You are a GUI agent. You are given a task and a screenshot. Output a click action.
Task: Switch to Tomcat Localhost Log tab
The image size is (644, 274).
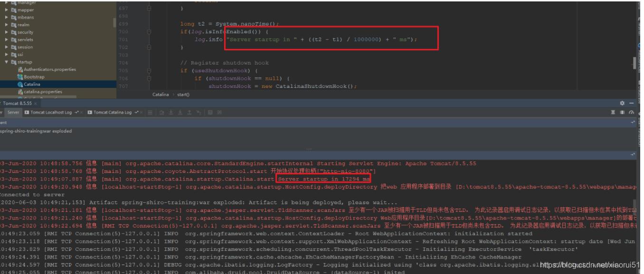(x=50, y=113)
